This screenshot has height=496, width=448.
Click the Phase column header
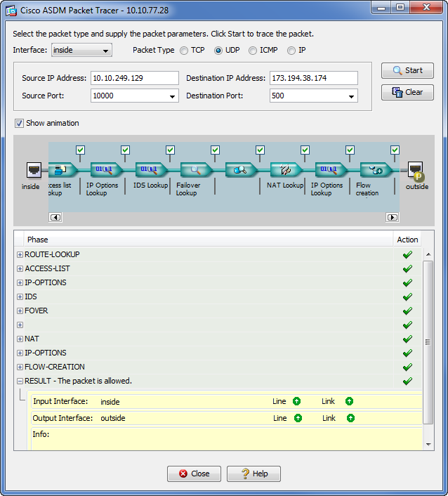tap(209, 240)
